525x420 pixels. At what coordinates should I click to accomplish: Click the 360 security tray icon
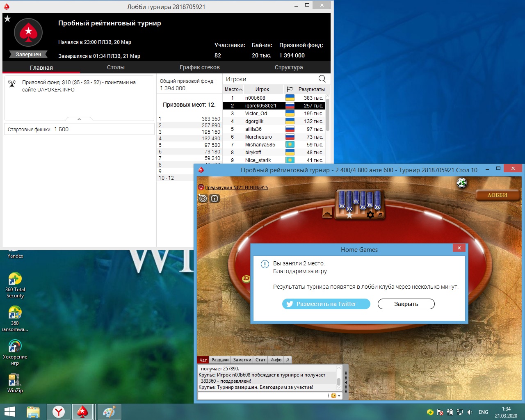tap(430, 412)
